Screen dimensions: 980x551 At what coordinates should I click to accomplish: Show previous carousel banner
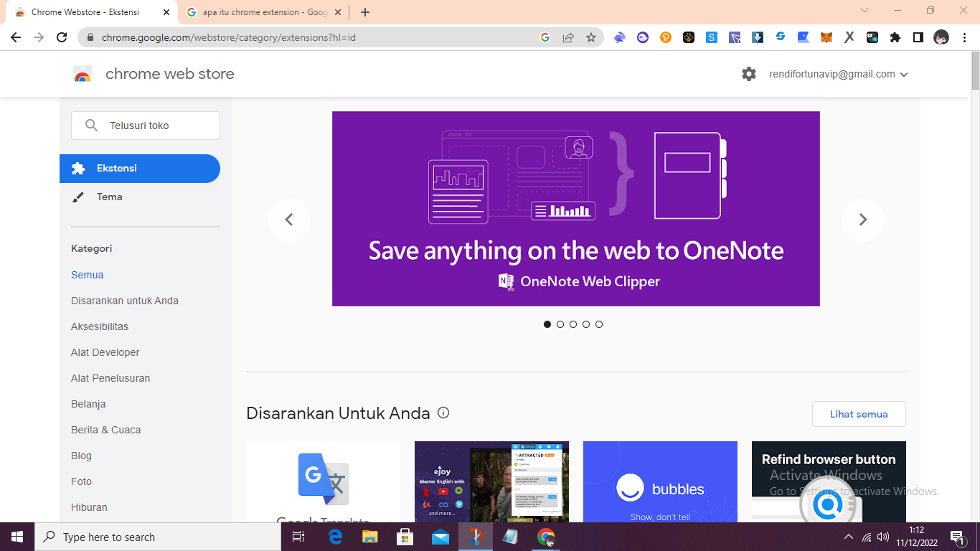click(x=289, y=220)
